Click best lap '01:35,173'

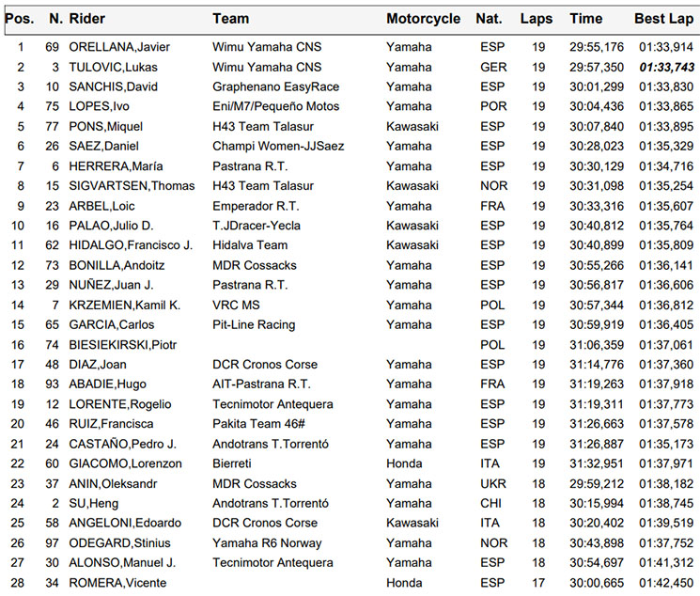click(x=666, y=444)
